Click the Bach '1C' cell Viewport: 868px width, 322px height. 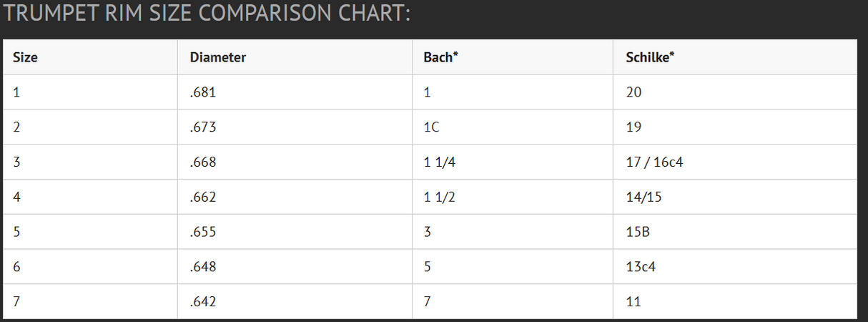[433, 127]
